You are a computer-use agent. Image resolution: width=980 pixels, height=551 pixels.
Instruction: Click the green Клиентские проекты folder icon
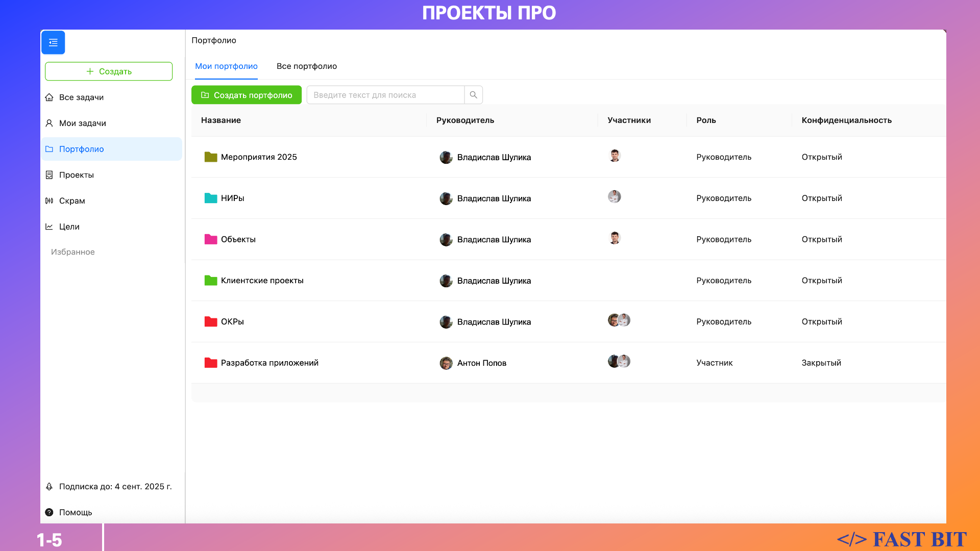click(211, 280)
